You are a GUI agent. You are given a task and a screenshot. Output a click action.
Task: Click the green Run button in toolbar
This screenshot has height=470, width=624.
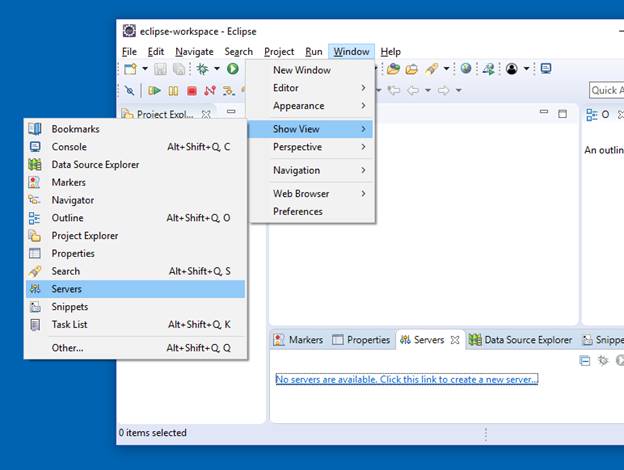[232, 69]
